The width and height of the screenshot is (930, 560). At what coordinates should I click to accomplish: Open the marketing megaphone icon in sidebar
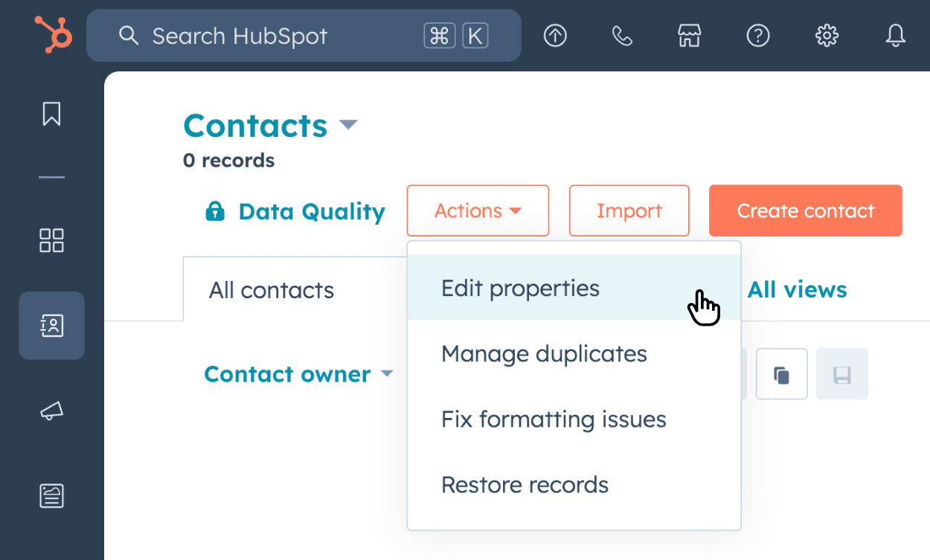pos(51,411)
